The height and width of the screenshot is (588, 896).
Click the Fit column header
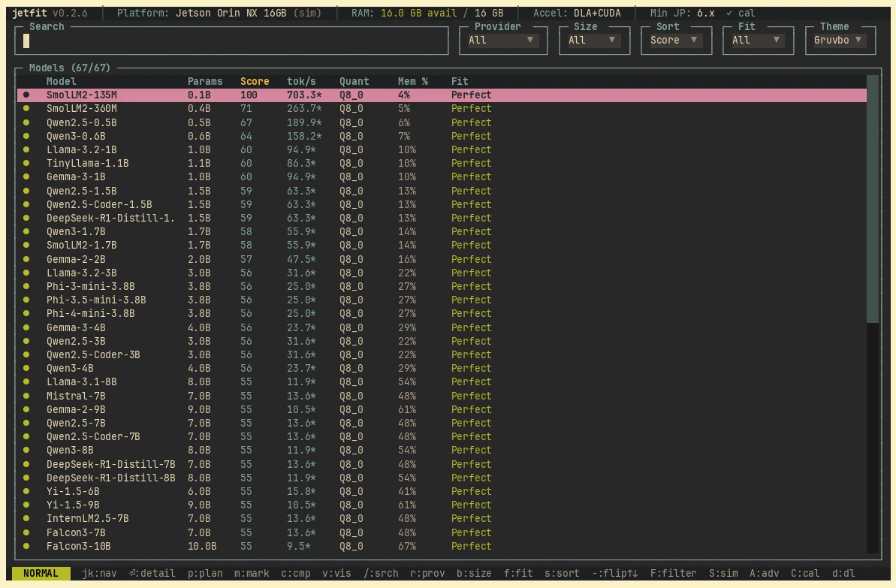[x=460, y=81]
